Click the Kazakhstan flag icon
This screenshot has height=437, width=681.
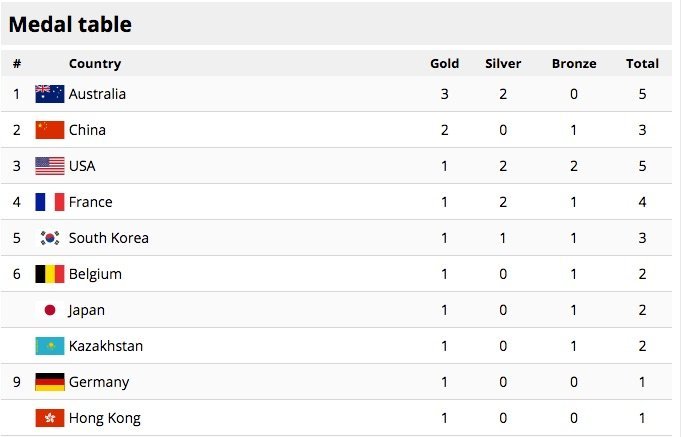(50, 346)
